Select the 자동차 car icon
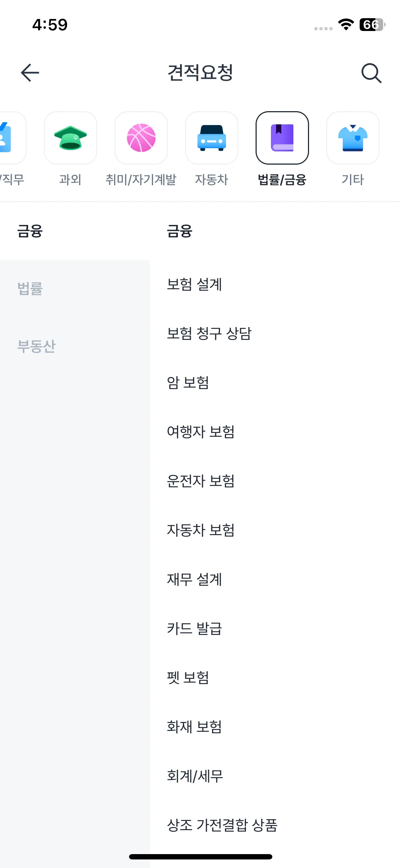The width and height of the screenshot is (401, 868). (x=212, y=138)
